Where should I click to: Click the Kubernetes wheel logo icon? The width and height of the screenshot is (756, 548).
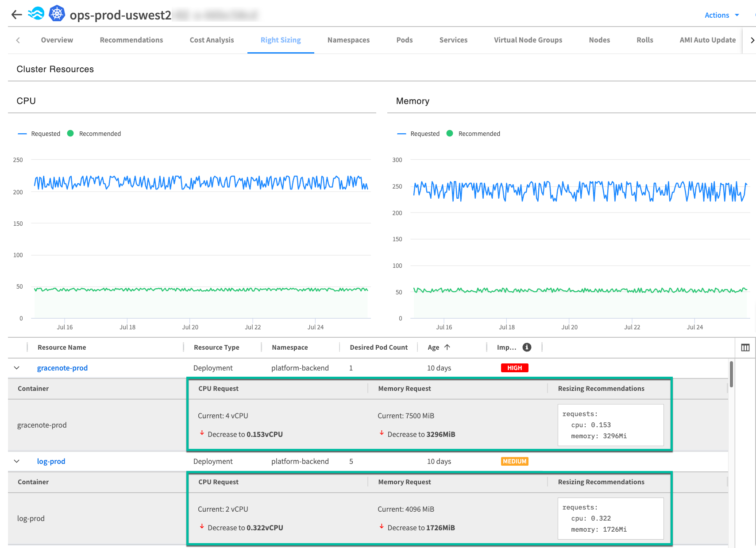57,14
